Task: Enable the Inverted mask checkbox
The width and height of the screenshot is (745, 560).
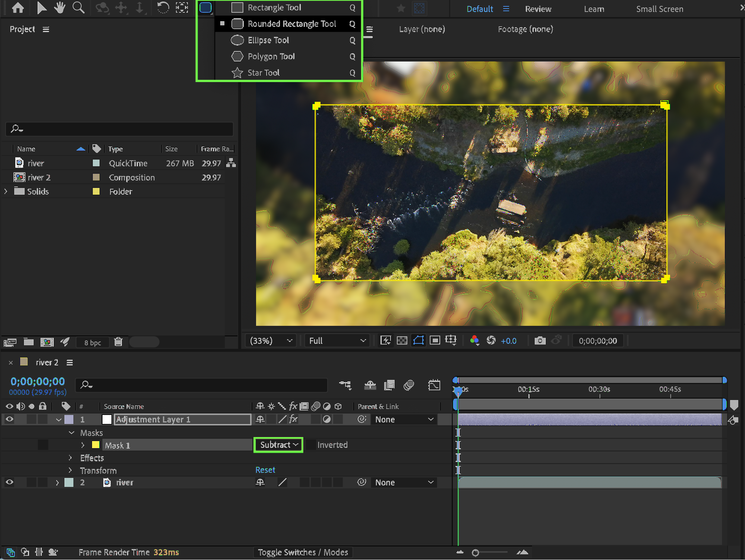Action: tap(311, 445)
